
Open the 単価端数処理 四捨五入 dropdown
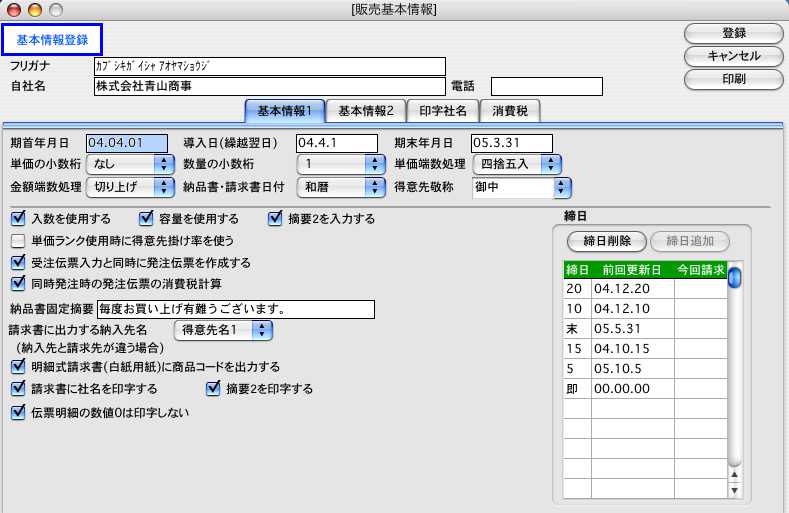(x=521, y=164)
